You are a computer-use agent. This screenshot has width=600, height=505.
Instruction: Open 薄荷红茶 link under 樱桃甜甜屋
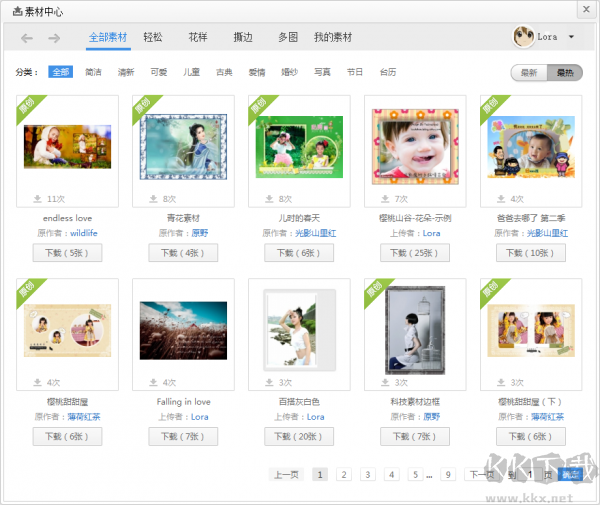click(84, 417)
